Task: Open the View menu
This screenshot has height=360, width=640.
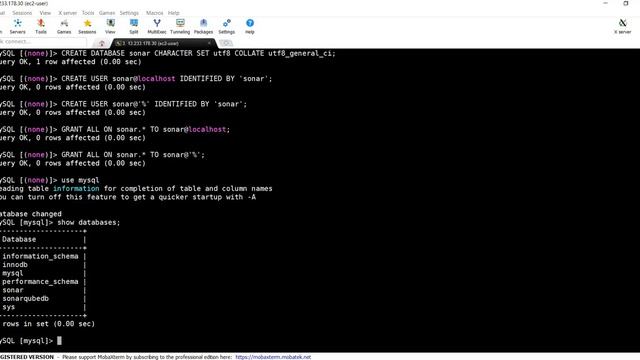Action: pos(45,13)
